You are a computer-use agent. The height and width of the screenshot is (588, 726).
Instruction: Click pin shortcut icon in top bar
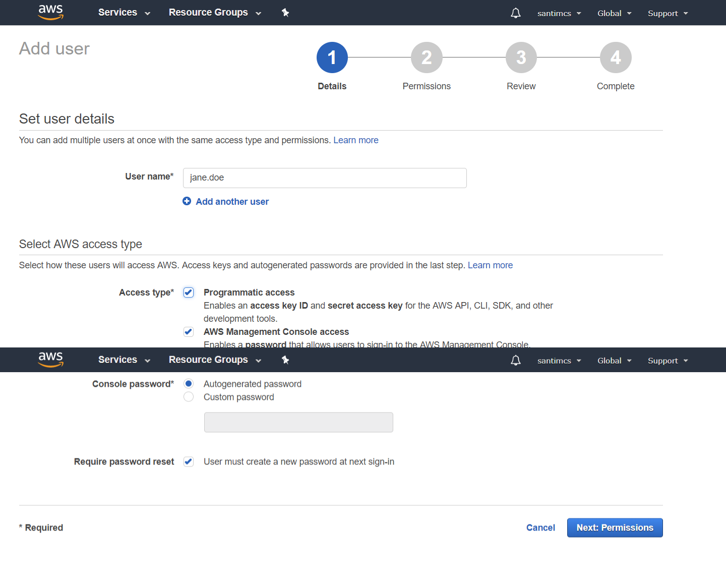pyautogui.click(x=285, y=13)
